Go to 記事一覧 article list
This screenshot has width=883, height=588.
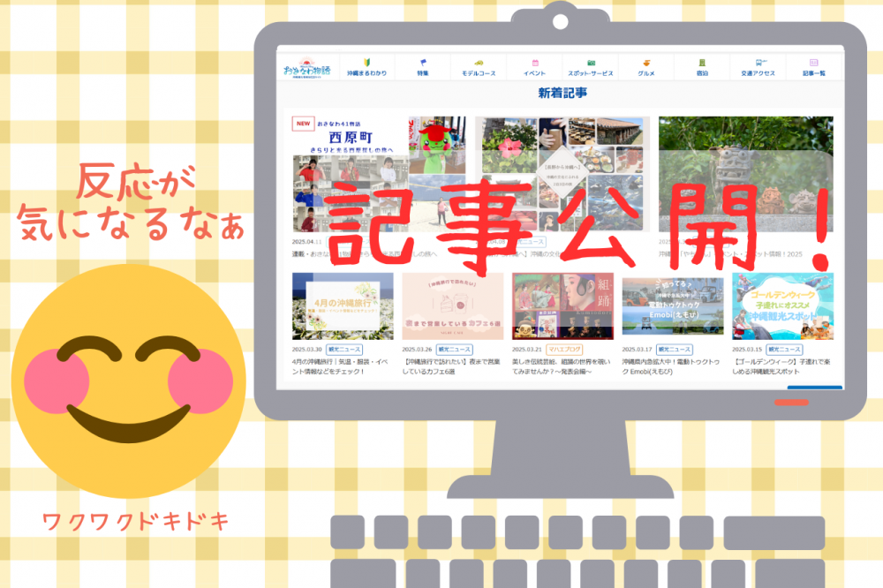814,64
